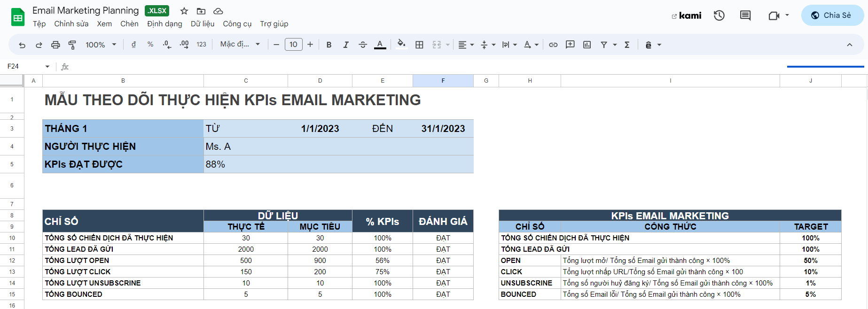868x309 pixels.
Task: Insert a chart icon
Action: pyautogui.click(x=587, y=45)
